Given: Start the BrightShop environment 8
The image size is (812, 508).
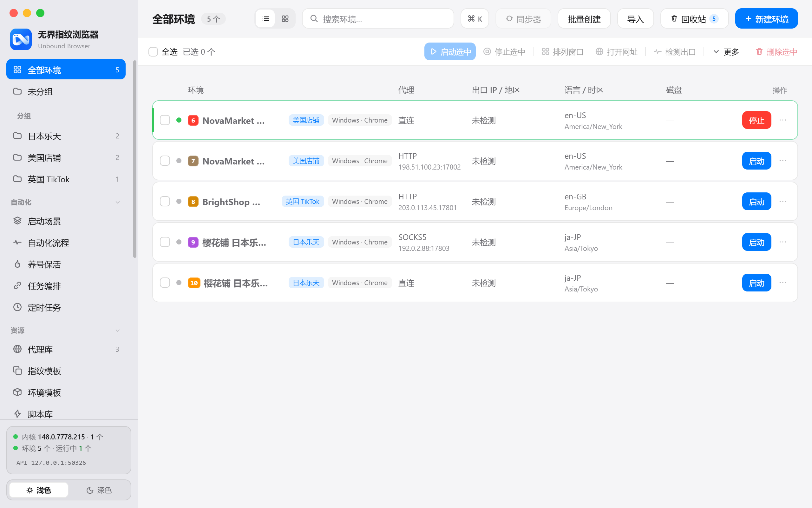Looking at the screenshot, I should tap(756, 201).
